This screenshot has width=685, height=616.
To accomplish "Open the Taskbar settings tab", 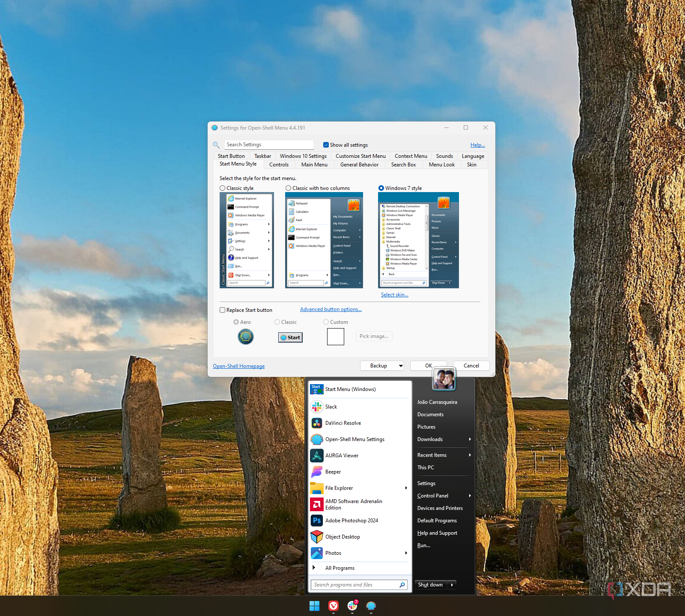I will tap(262, 156).
